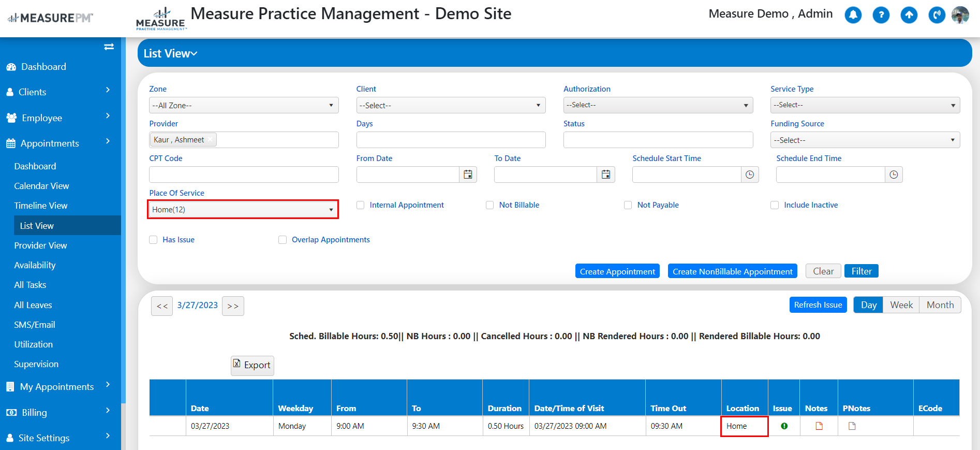Open the Client dropdown
980x450 pixels.
click(x=451, y=105)
